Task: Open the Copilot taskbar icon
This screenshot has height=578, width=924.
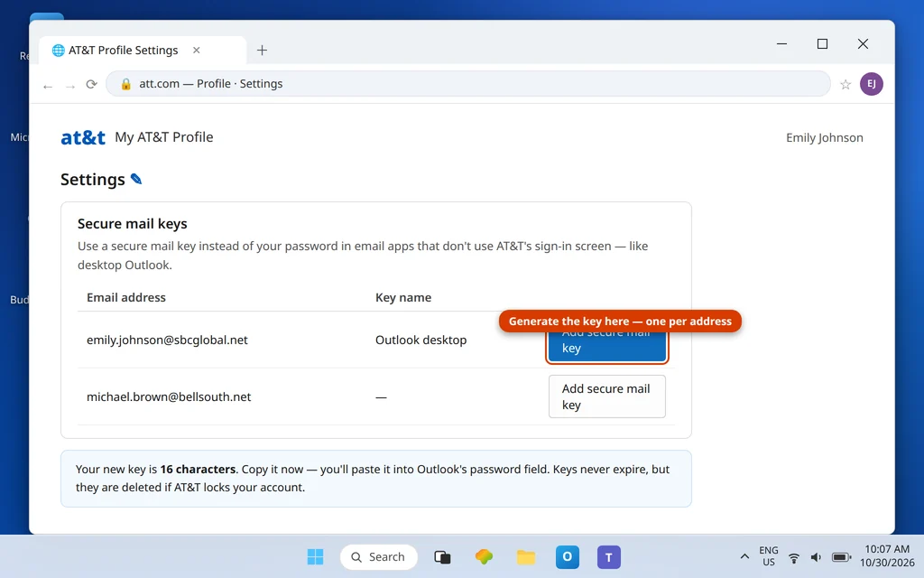Action: pos(484,556)
